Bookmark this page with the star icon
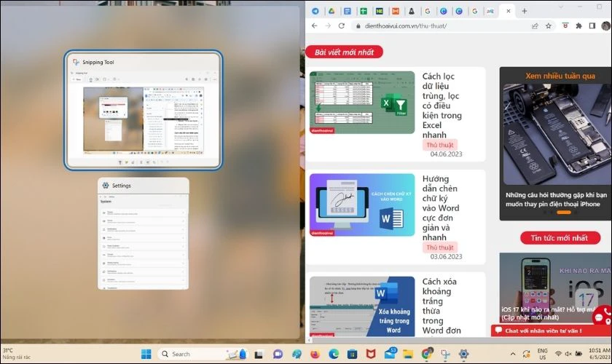The image size is (612, 364). click(x=549, y=25)
